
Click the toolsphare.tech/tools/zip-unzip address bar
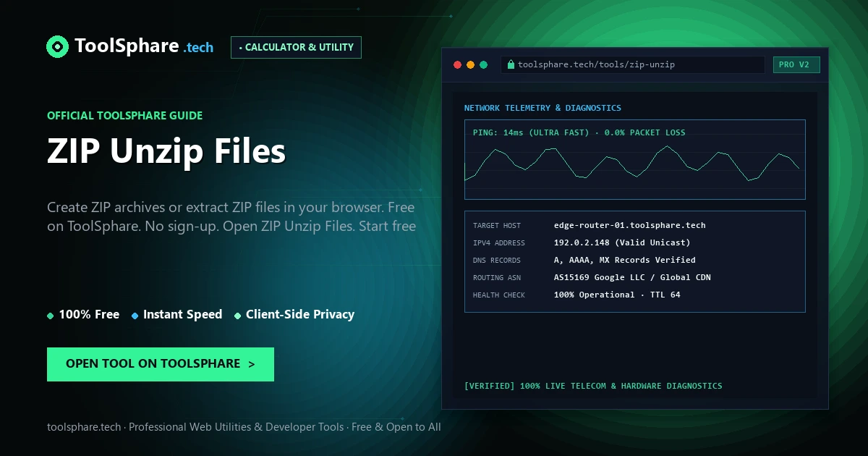click(x=633, y=64)
